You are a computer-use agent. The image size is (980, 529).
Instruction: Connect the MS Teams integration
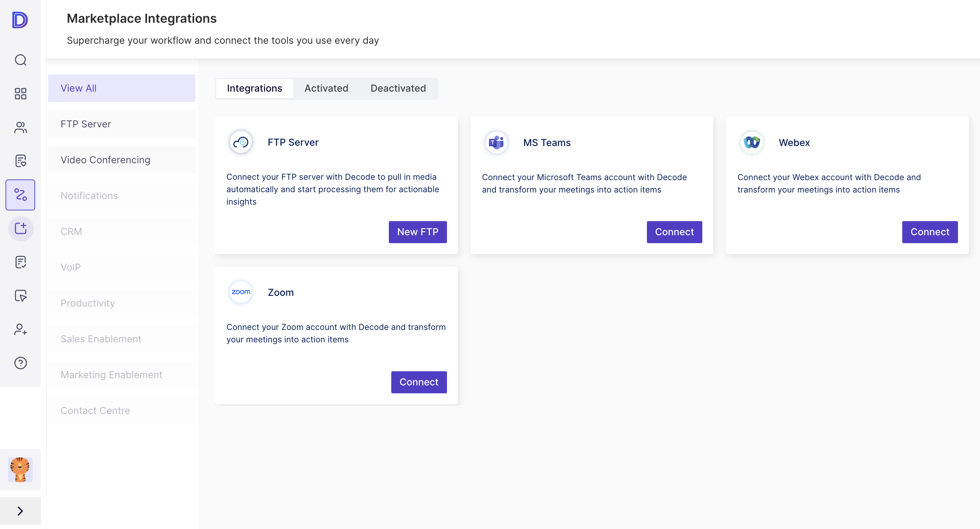(x=674, y=232)
